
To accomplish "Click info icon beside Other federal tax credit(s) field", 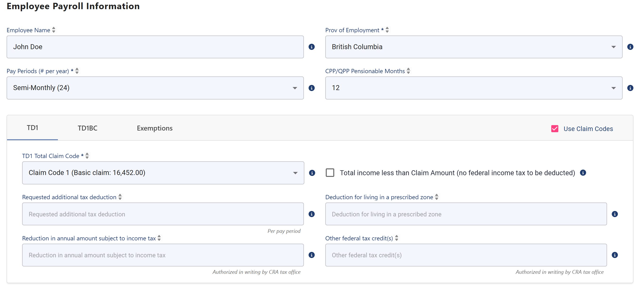I will [x=615, y=255].
